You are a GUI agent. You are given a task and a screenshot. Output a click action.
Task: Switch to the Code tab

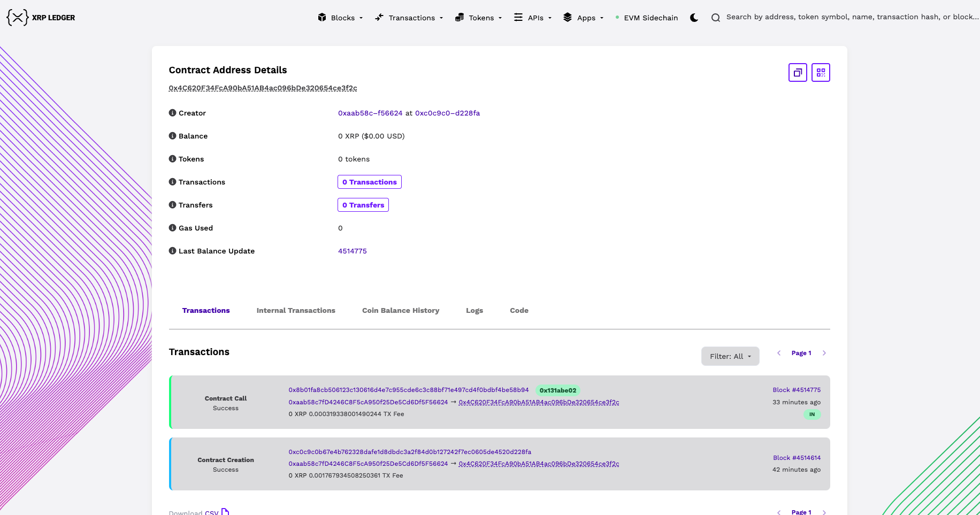tap(519, 310)
